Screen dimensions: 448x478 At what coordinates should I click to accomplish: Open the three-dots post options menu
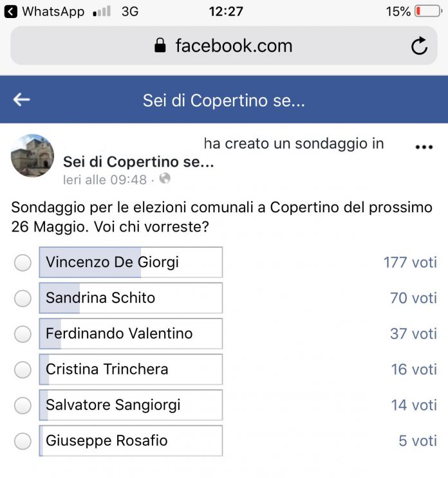pos(424,147)
